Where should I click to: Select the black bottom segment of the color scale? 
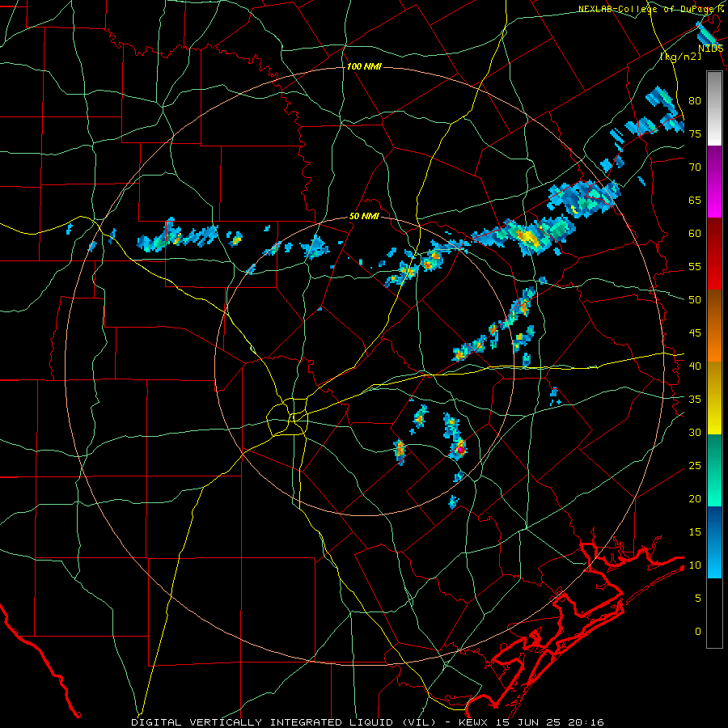(x=714, y=613)
